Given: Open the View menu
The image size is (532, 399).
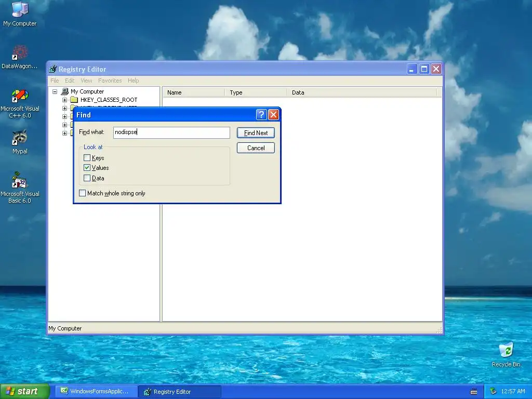Looking at the screenshot, I should [x=86, y=81].
